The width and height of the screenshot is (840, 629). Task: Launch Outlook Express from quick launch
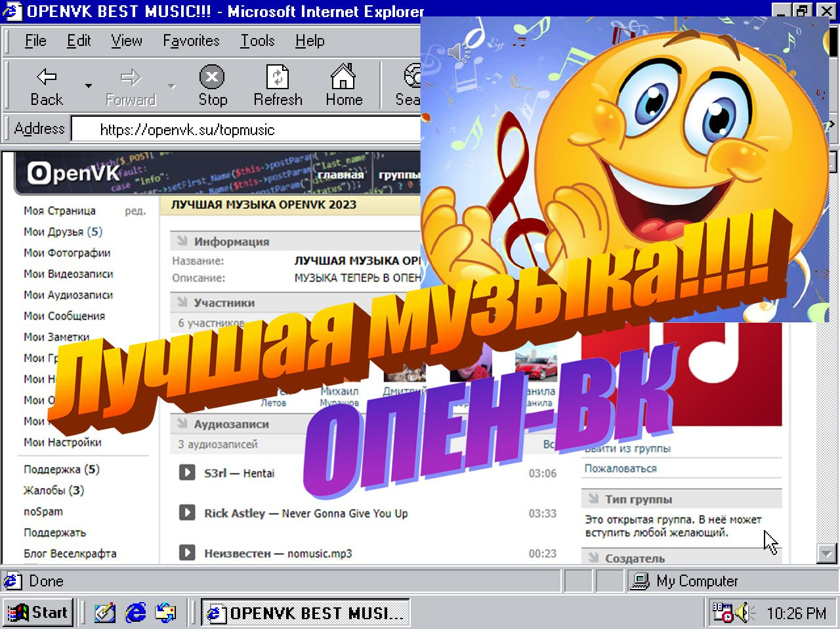click(165, 613)
